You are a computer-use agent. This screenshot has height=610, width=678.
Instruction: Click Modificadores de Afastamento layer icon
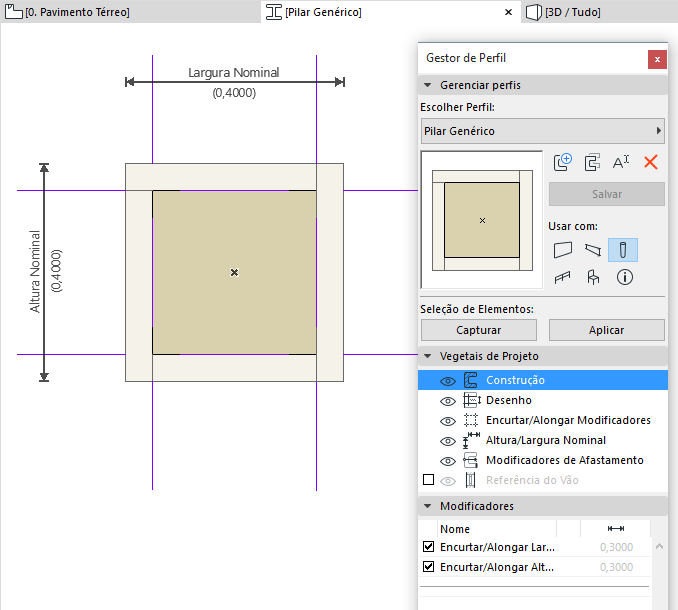(470, 460)
